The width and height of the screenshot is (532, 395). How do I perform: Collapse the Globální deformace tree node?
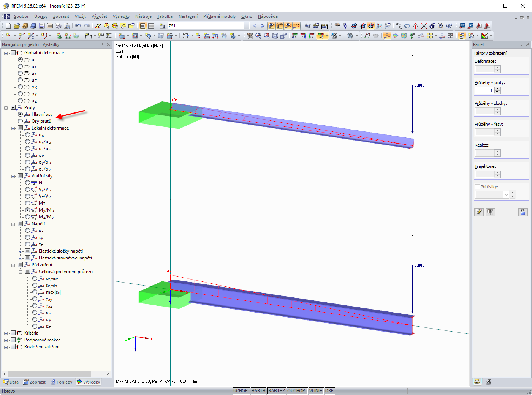(x=6, y=53)
